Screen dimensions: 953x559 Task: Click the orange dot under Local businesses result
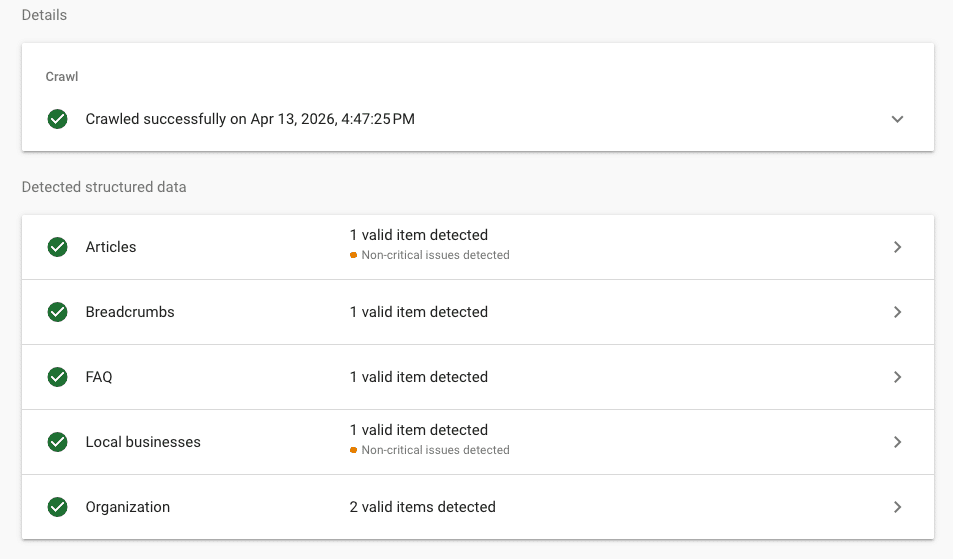point(354,450)
